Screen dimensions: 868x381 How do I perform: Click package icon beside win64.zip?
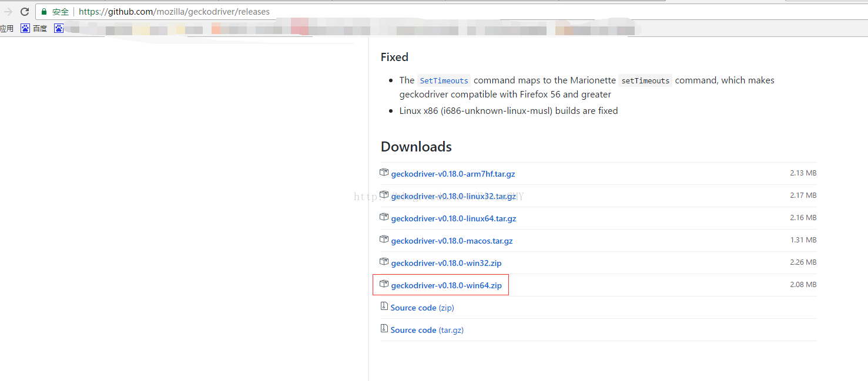click(384, 284)
